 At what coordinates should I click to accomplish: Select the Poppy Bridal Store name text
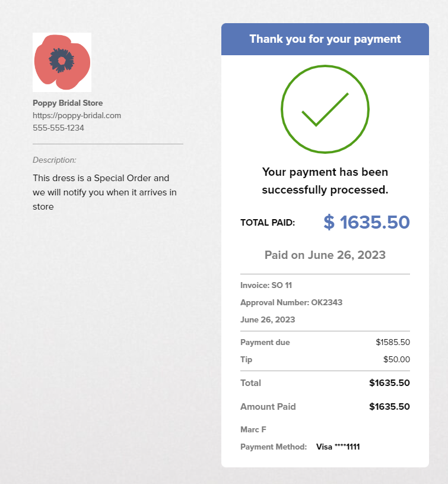[x=68, y=103]
